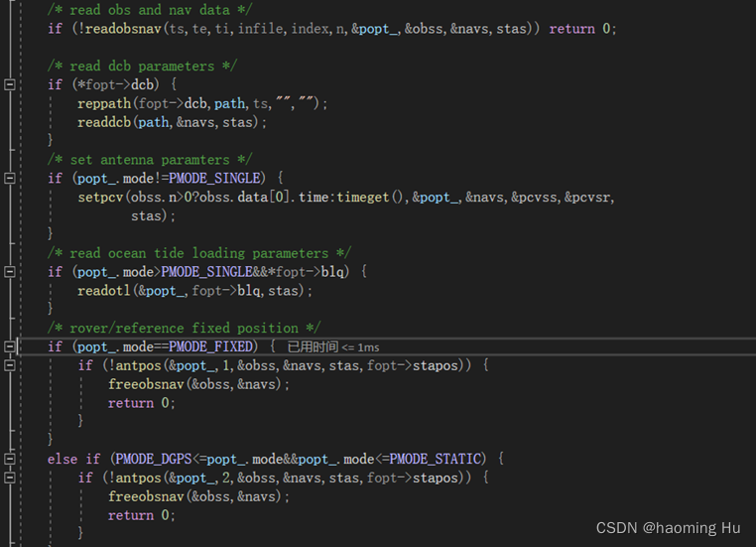
Task: Click the PMODE_STATIC macro
Action: click(x=436, y=459)
